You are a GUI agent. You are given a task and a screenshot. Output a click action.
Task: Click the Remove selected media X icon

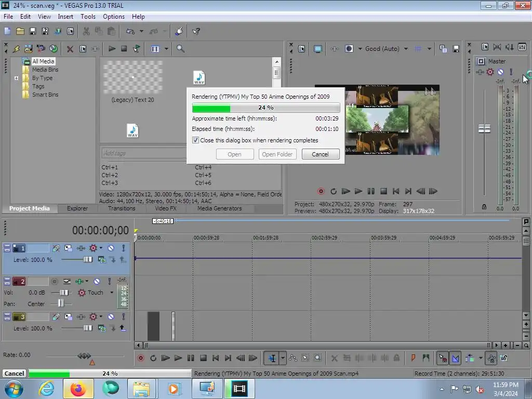click(70, 49)
